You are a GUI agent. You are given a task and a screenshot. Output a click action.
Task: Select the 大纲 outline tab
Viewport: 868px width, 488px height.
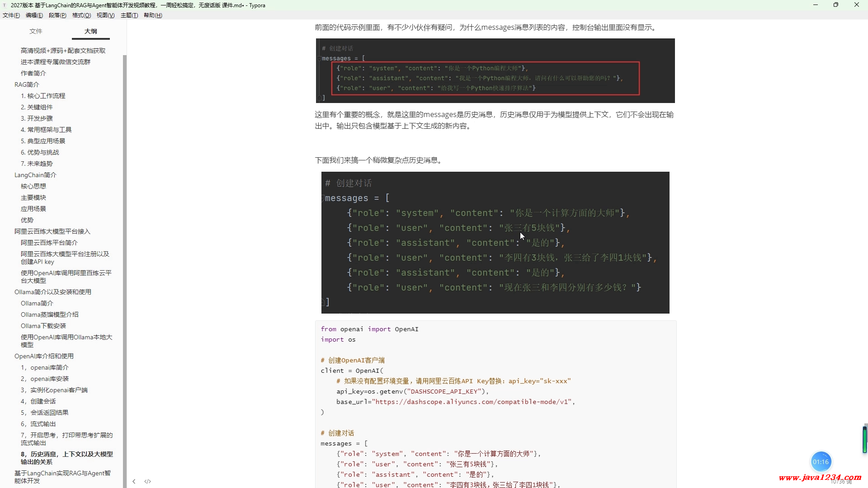click(90, 31)
